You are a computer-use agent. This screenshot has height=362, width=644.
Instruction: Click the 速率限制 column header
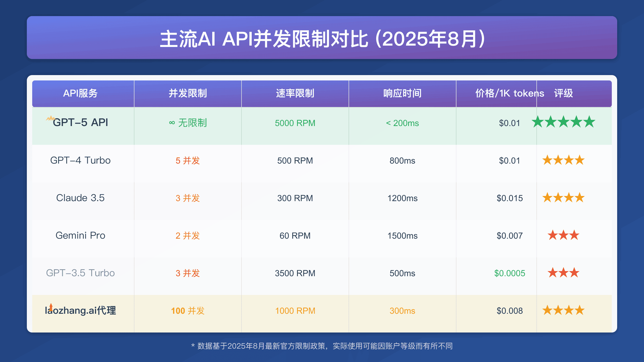tap(295, 93)
